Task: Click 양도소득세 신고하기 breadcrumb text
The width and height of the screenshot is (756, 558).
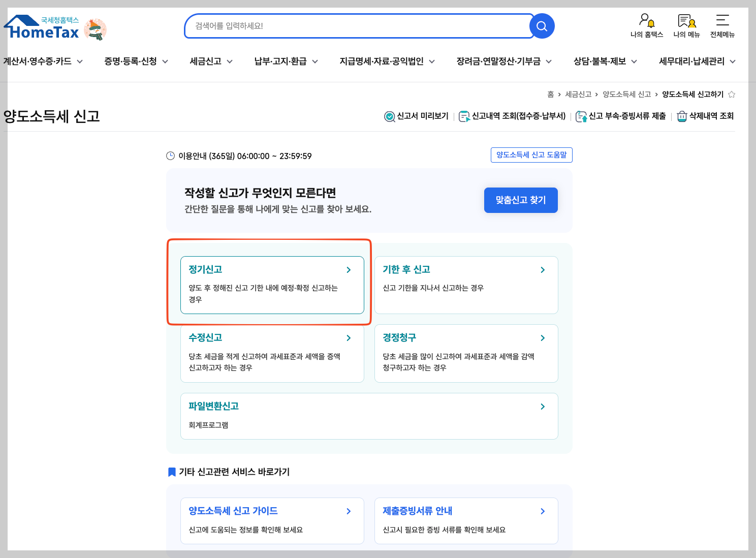Action: point(693,95)
